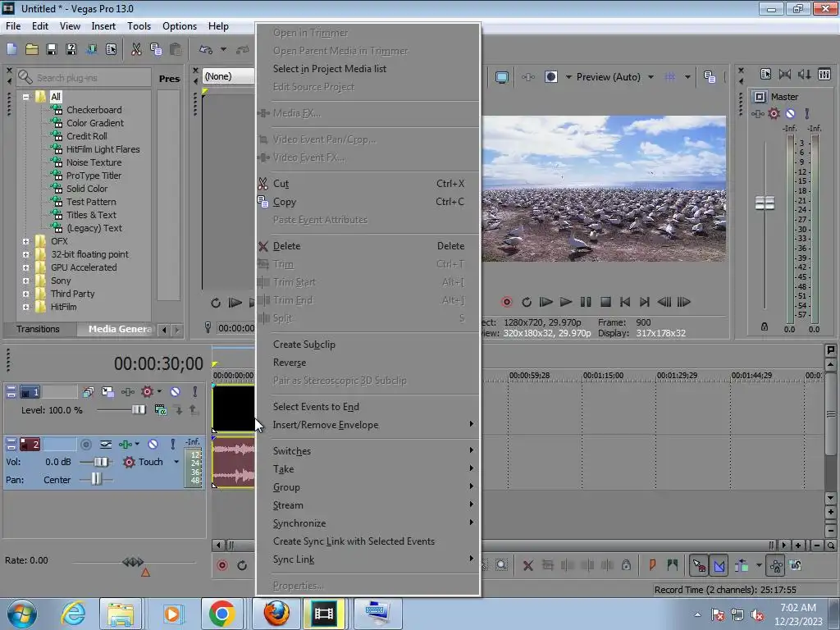Arm audio track 2 for record

[x=85, y=444]
